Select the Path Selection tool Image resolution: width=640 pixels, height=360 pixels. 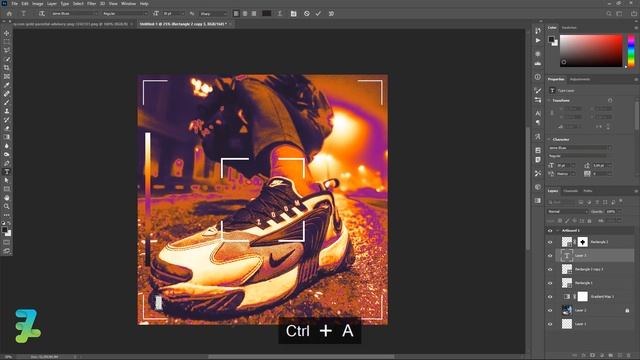pyautogui.click(x=7, y=180)
